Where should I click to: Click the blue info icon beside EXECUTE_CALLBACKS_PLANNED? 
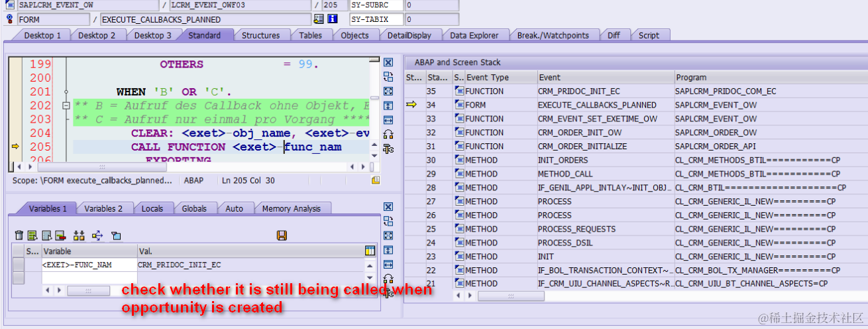click(x=333, y=19)
